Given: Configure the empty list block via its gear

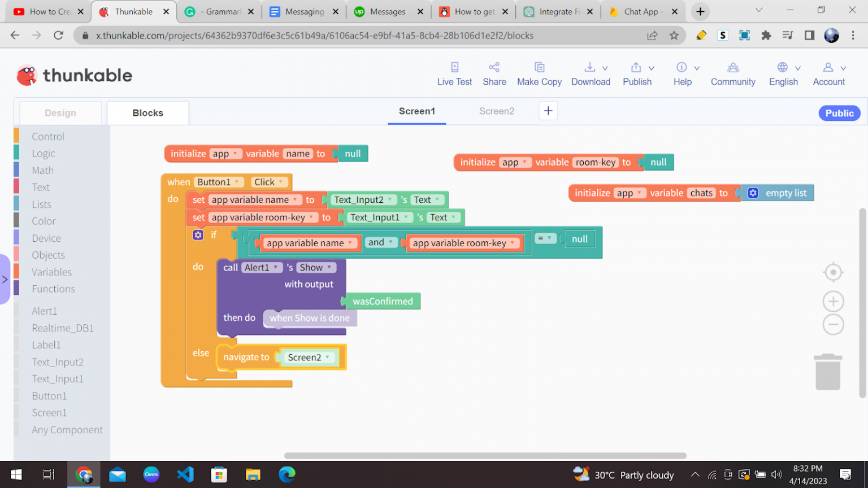Looking at the screenshot, I should (x=753, y=193).
